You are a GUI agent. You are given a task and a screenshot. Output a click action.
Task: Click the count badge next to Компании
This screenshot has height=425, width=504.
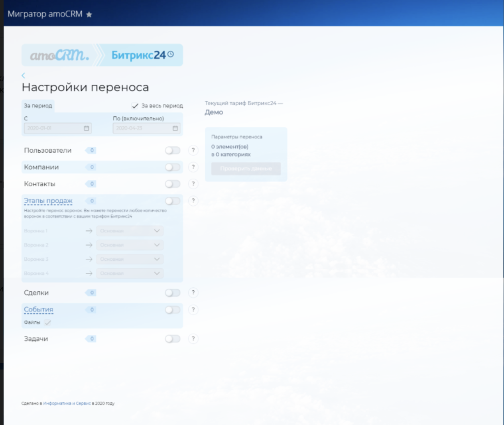[x=91, y=167]
